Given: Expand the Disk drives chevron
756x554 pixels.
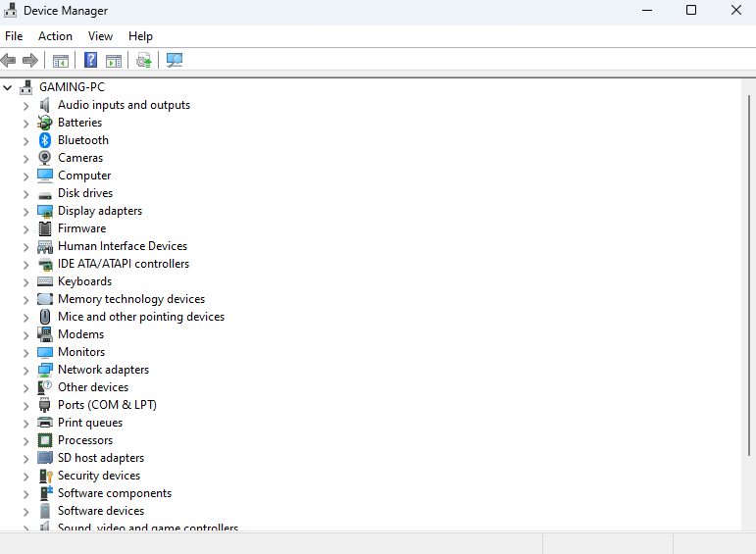Looking at the screenshot, I should point(26,194).
